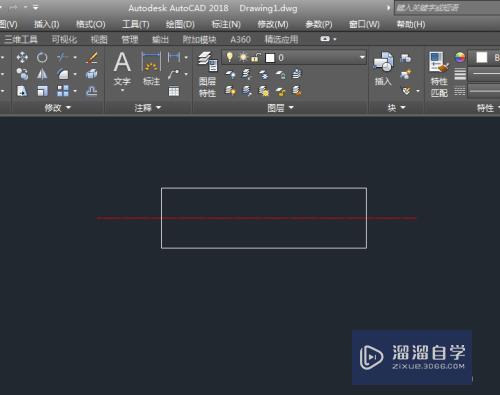Image resolution: width=500 pixels, height=395 pixels.
Task: Open dropdown arrow next to Trim
Action: [x=75, y=57]
